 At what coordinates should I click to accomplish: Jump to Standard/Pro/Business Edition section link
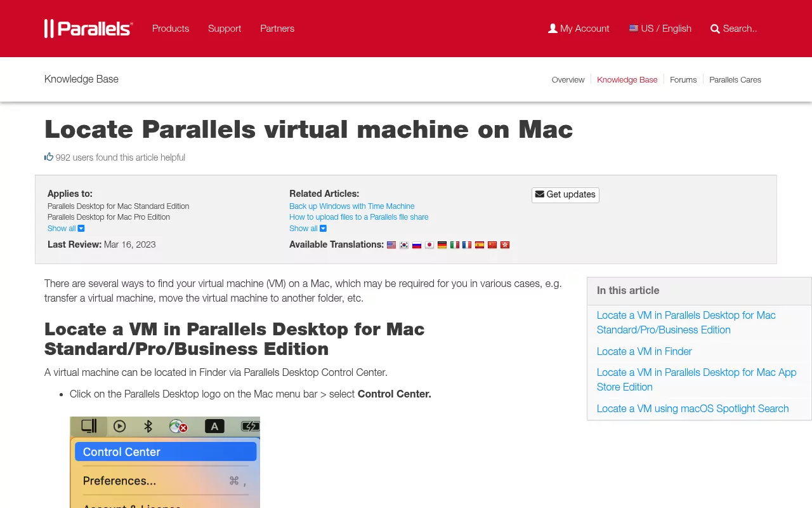click(x=686, y=323)
